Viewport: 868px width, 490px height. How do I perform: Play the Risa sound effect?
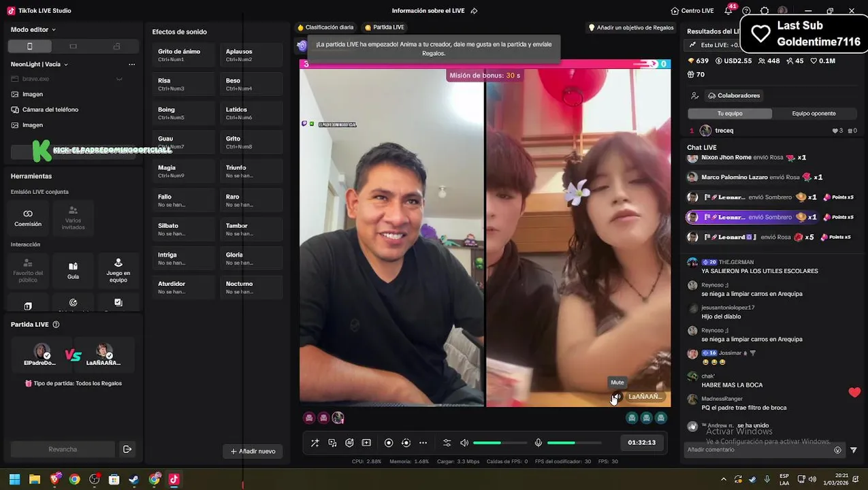click(184, 84)
